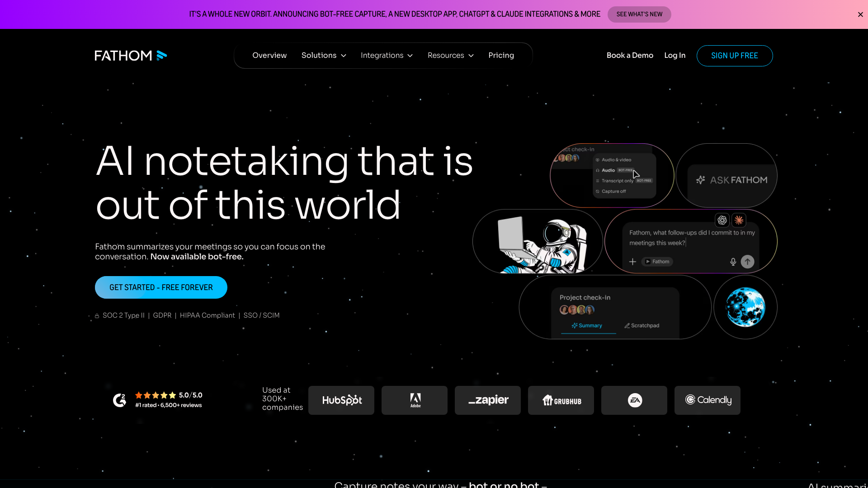Click the Calendly logo tile
The width and height of the screenshot is (868, 488).
(708, 400)
